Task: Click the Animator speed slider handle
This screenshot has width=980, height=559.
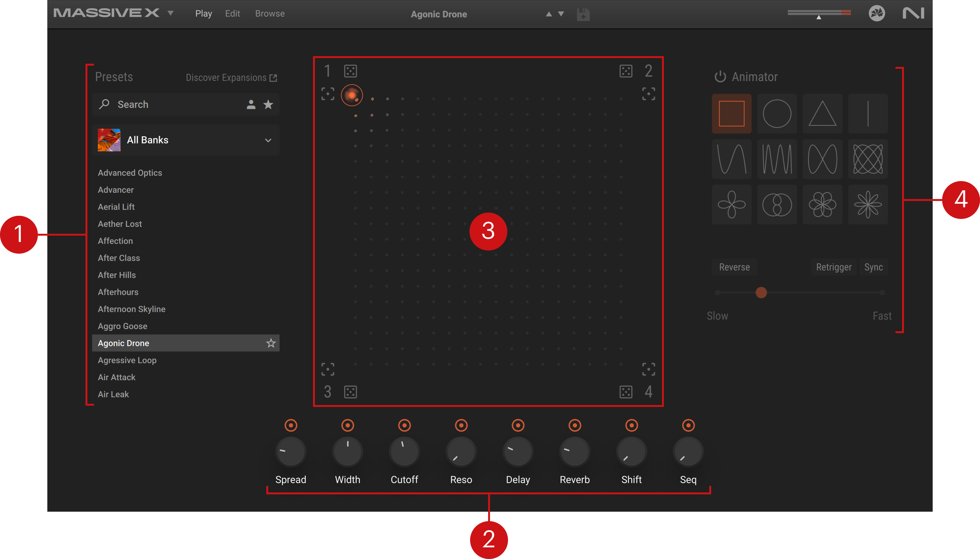Action: [x=761, y=292]
